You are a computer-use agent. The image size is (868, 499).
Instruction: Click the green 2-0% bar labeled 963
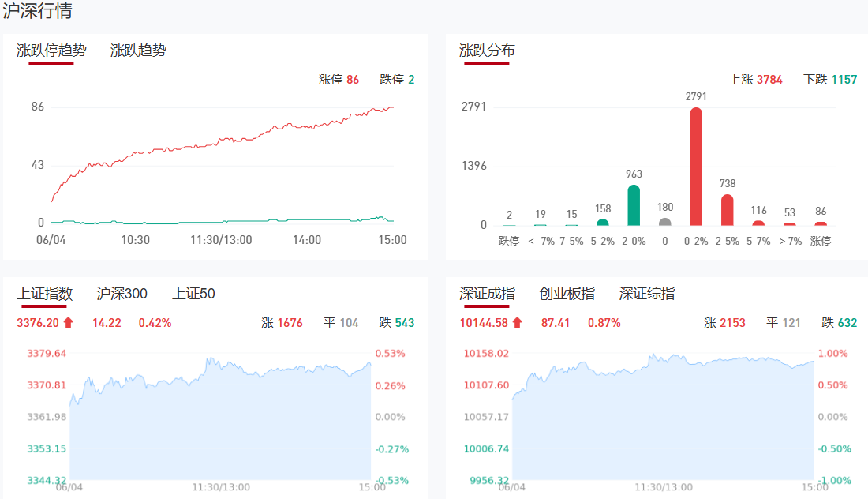tap(634, 205)
